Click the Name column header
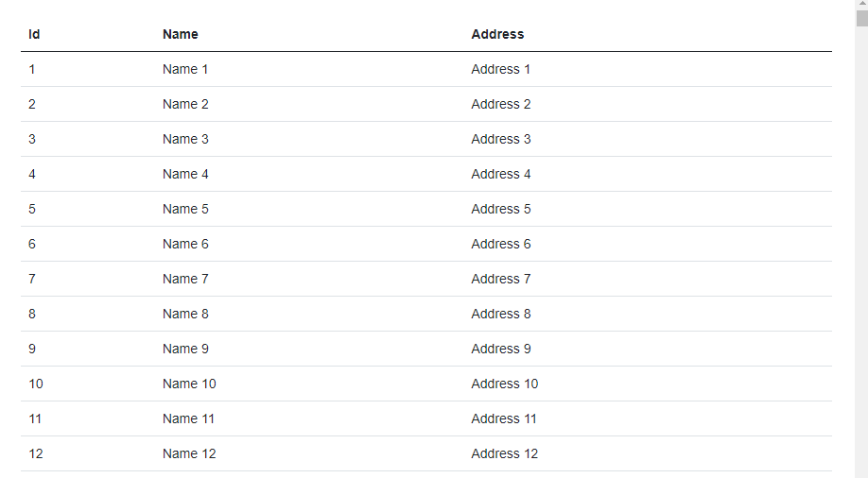This screenshot has height=478, width=868. [x=180, y=34]
